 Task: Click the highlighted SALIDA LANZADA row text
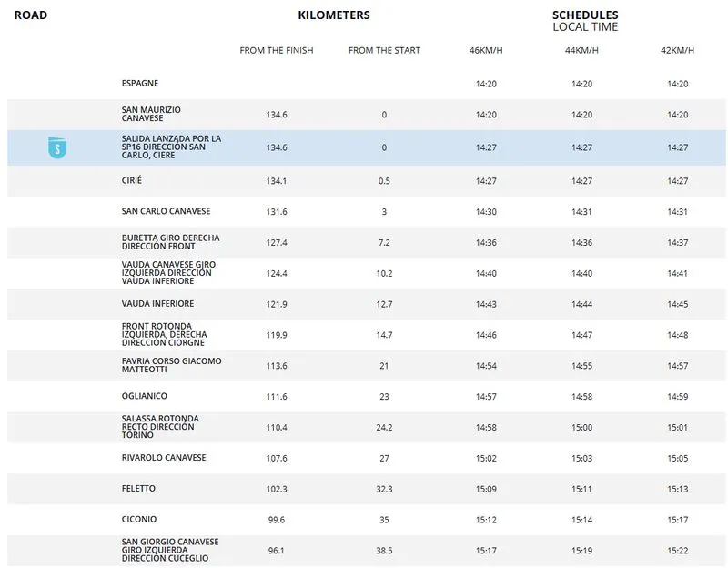click(x=171, y=147)
